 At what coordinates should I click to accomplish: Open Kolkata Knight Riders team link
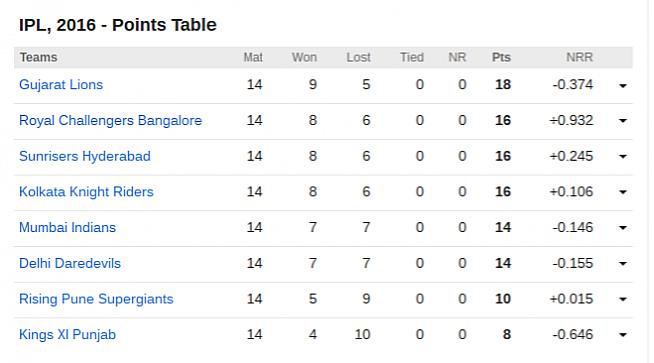86,192
